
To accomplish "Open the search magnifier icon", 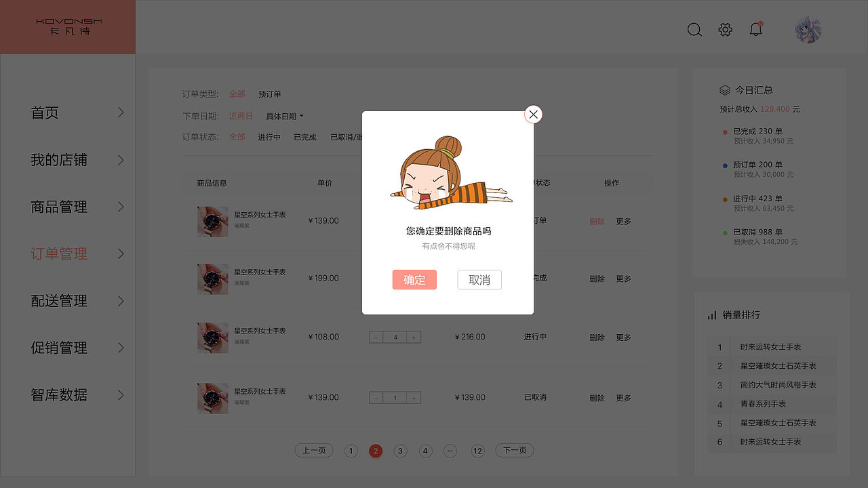I will tap(694, 30).
